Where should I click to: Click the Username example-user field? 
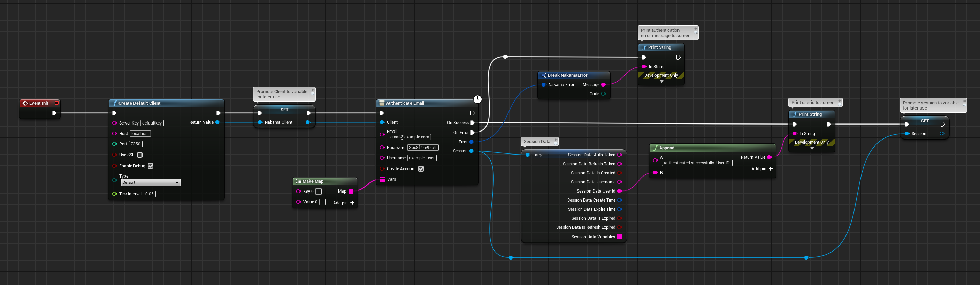pos(422,158)
